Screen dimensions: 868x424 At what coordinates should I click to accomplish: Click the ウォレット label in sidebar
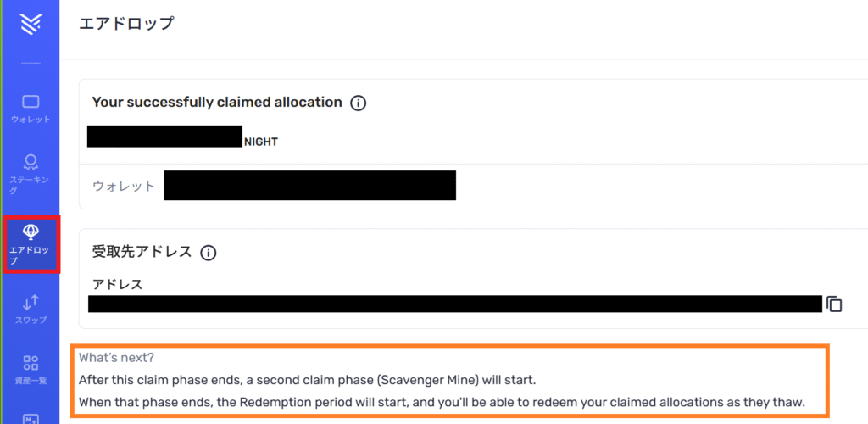coord(31,120)
